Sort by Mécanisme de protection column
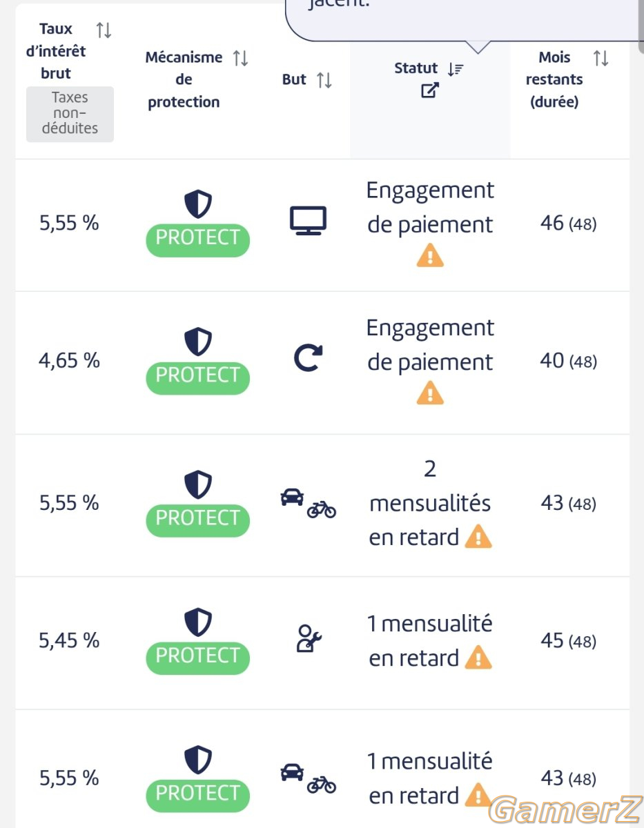This screenshot has height=828, width=644. coord(240,58)
